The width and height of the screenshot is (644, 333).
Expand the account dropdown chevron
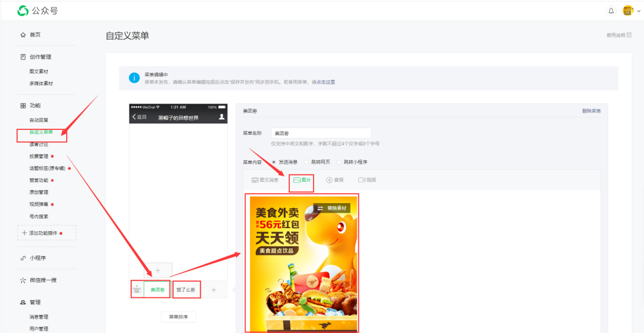(x=638, y=11)
